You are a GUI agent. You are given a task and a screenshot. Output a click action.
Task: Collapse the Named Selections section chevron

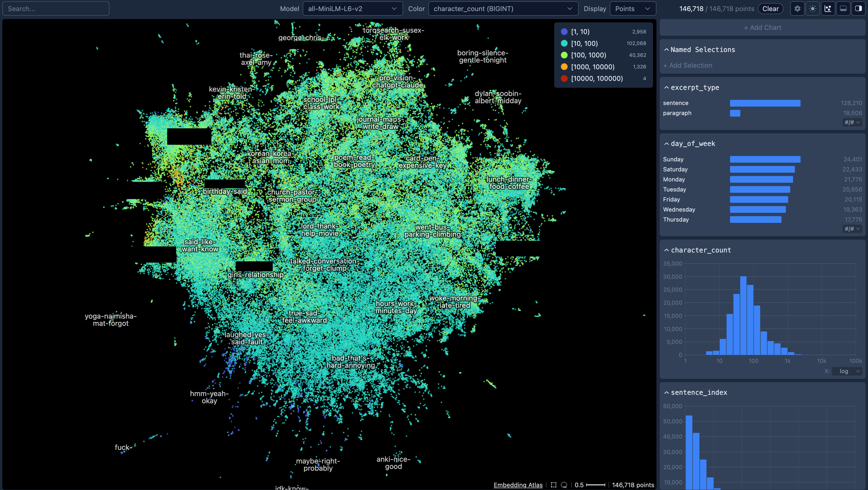[666, 50]
